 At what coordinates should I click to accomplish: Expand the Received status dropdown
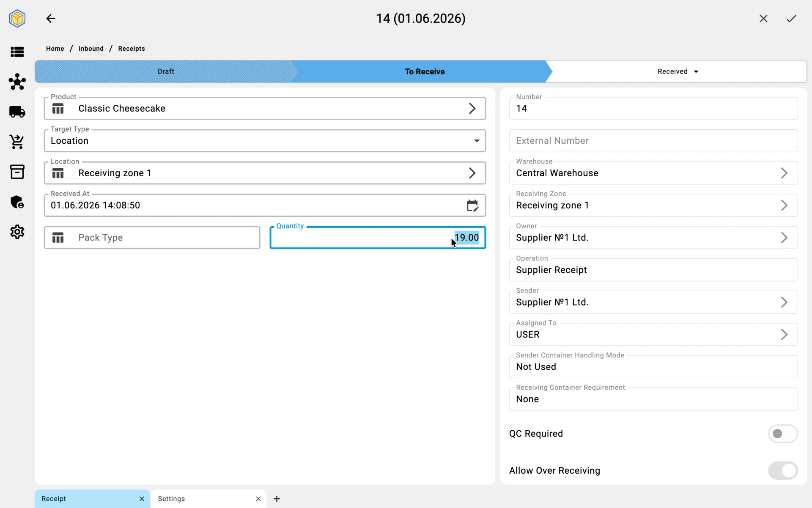[x=696, y=71]
